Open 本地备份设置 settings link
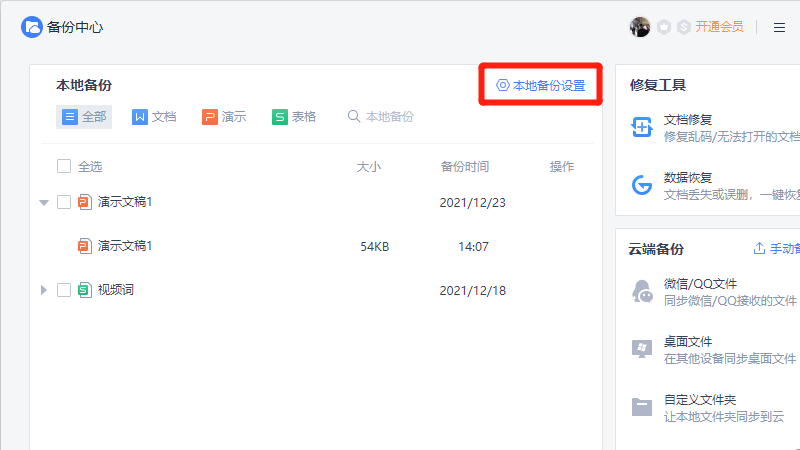The image size is (800, 450). pos(541,86)
